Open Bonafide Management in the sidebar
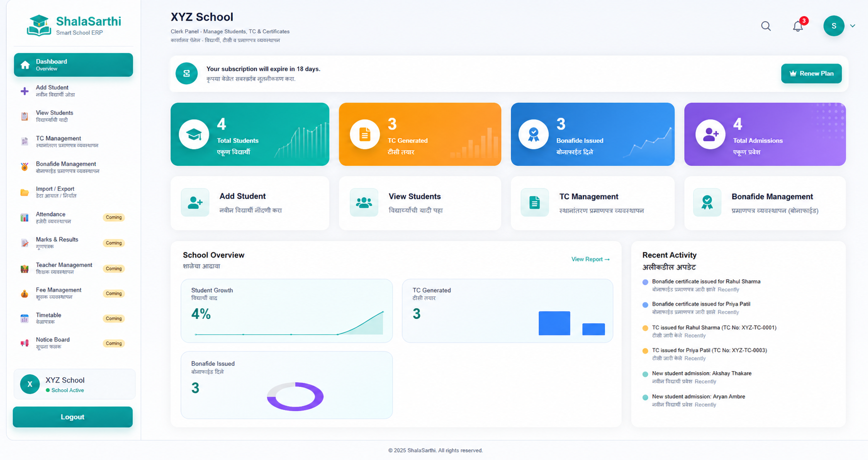Image resolution: width=868 pixels, height=460 pixels. point(74,167)
